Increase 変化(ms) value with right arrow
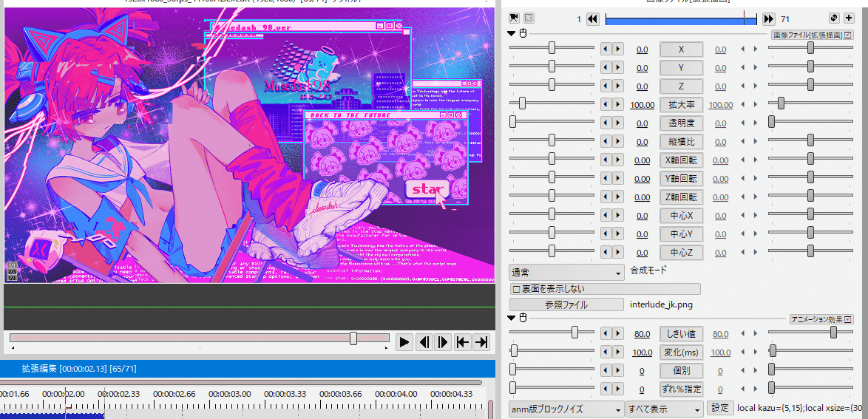Image resolution: width=868 pixels, height=419 pixels. [x=618, y=352]
